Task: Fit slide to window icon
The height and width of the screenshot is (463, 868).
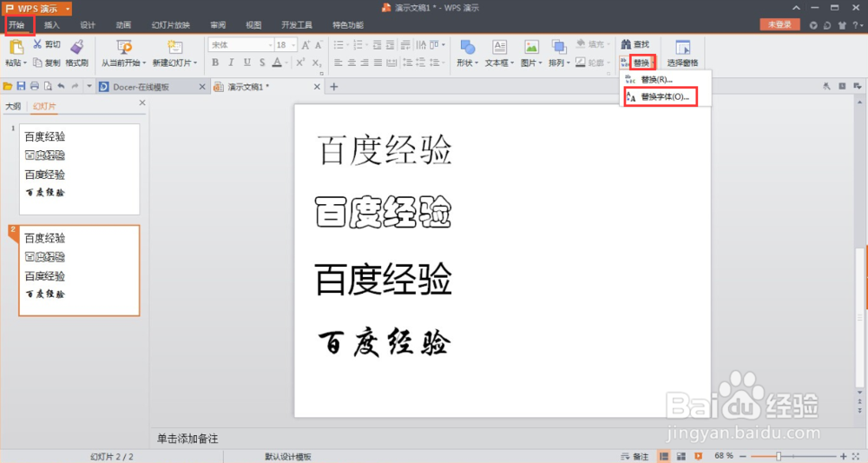Action: 856,456
